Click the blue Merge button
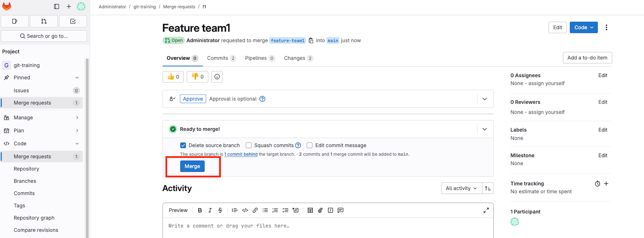The width and height of the screenshot is (644, 238). (192, 166)
